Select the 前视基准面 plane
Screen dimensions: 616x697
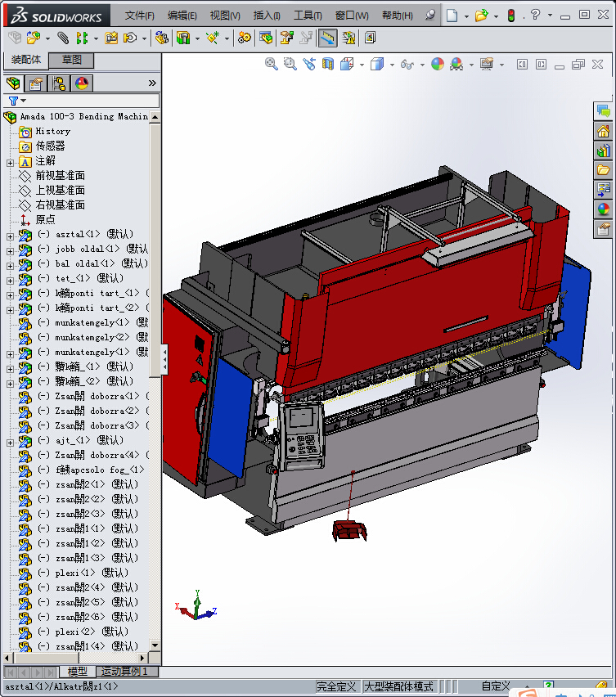(60, 176)
